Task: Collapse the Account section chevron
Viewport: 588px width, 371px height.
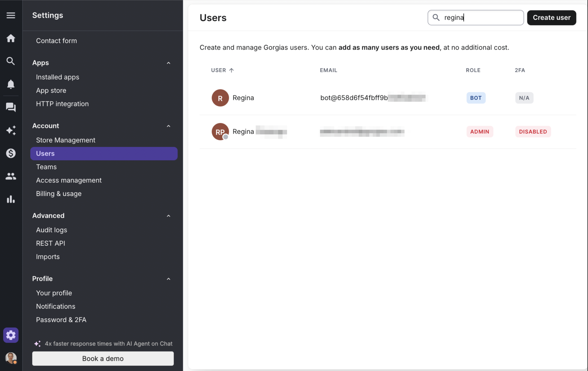Action: (x=168, y=126)
